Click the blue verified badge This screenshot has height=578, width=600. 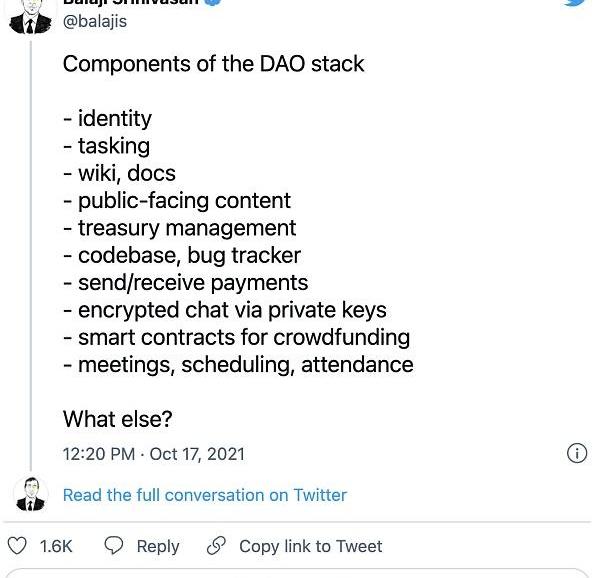click(x=213, y=2)
